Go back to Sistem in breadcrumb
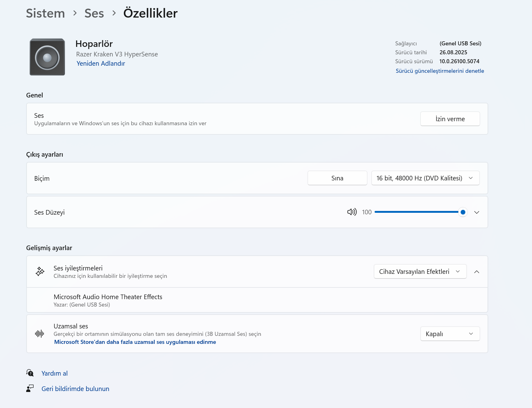Viewport: 532px width, 408px height. [x=45, y=13]
